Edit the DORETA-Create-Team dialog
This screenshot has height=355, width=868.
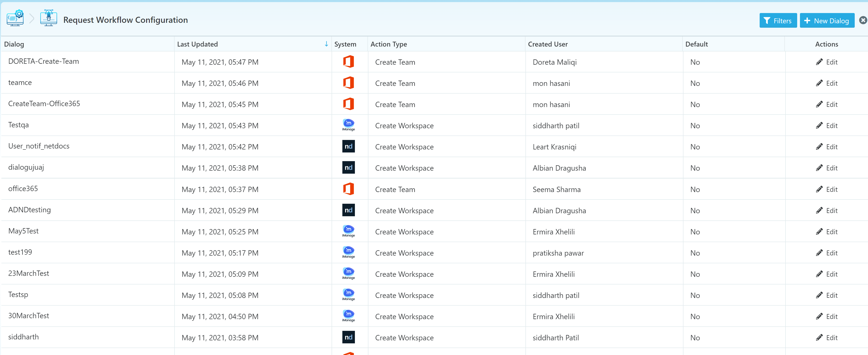[x=827, y=62]
